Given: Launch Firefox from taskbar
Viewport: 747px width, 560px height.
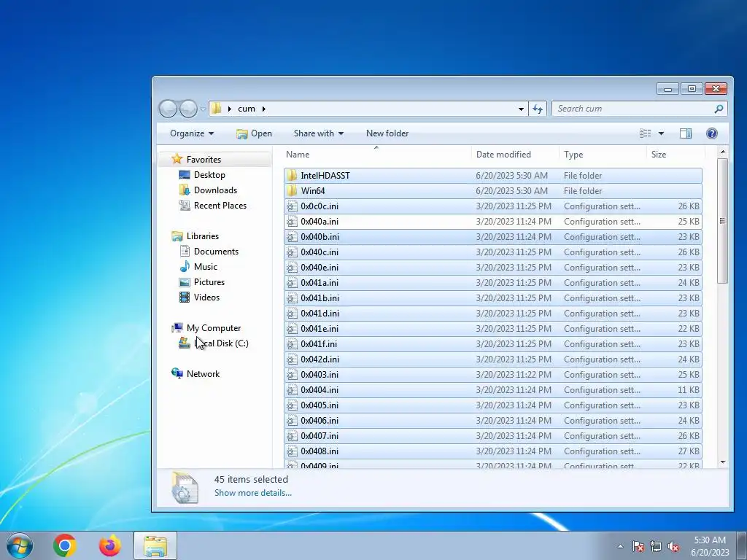Looking at the screenshot, I should point(109,545).
